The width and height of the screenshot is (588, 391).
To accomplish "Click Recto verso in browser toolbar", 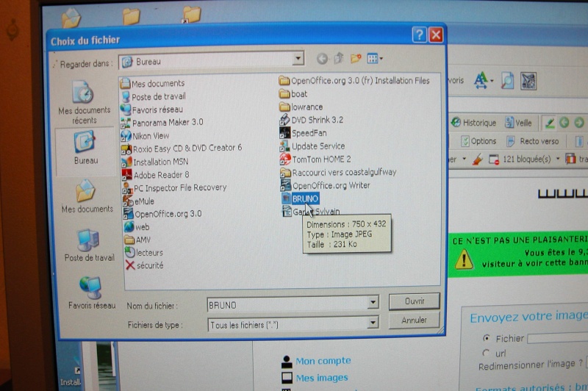I will 532,141.
